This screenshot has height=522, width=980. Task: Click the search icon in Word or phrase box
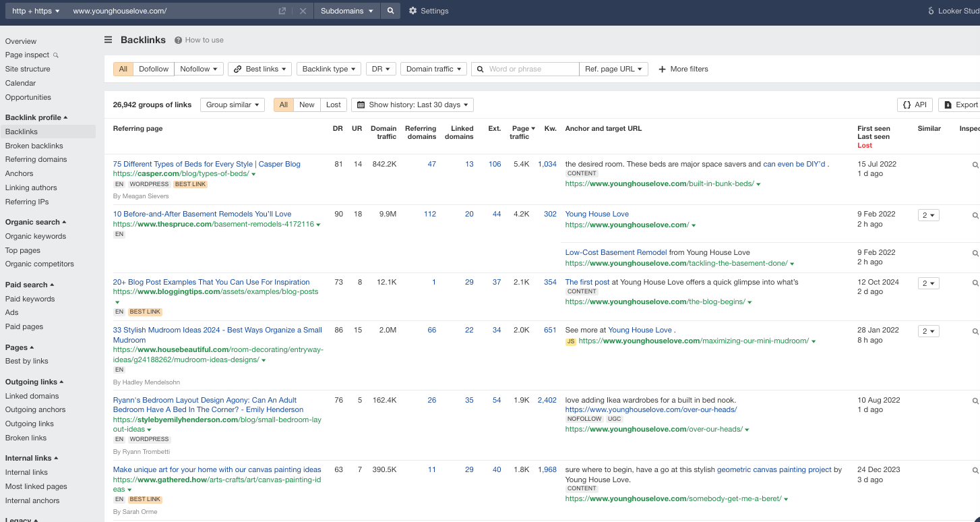480,69
